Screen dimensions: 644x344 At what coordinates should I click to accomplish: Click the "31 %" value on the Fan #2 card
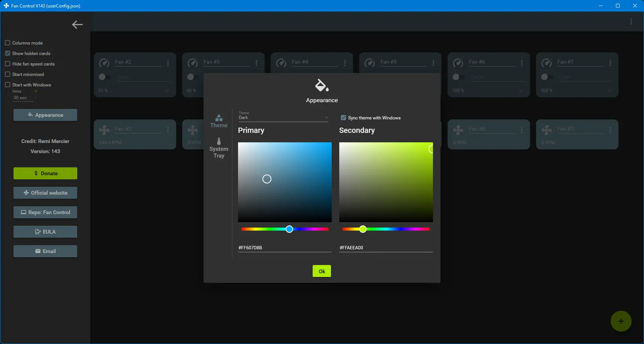[103, 91]
